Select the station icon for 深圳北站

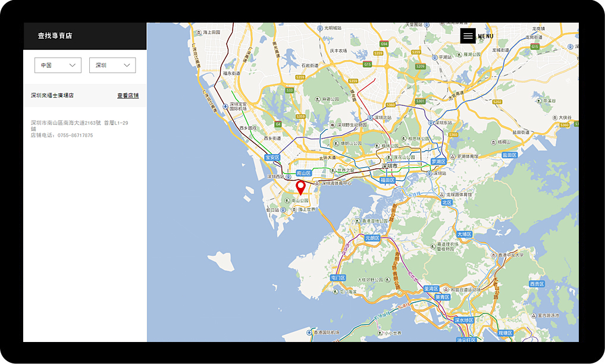[x=370, y=118]
